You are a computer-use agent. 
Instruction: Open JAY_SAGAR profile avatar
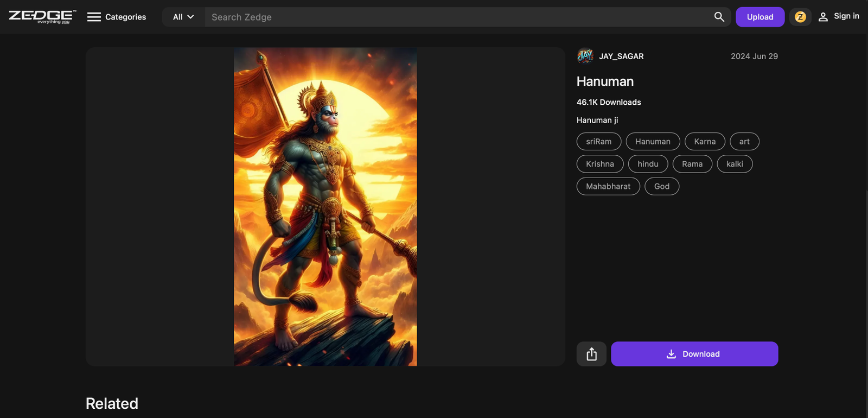[x=585, y=56]
